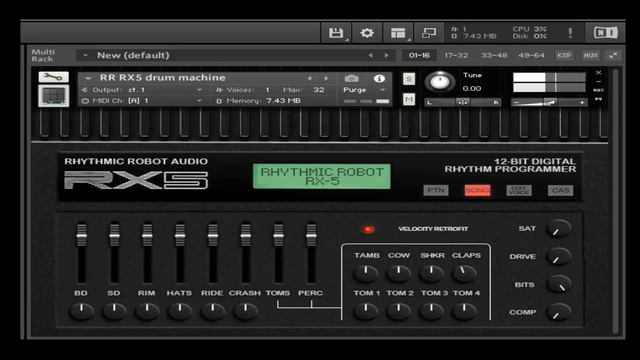The height and width of the screenshot is (360, 640).
Task: Toggle the Velocity Retrofit red LED
Action: pyautogui.click(x=368, y=229)
